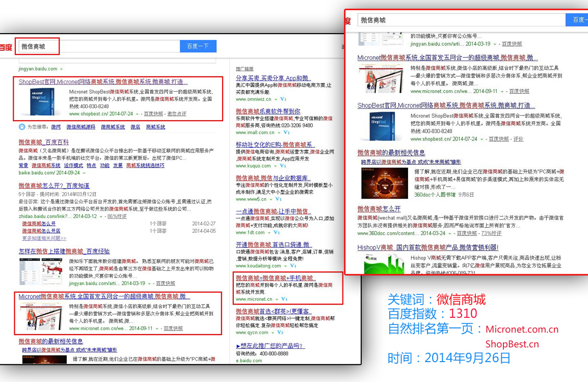
Task: Expand arrow beside www.koudaitong.com ad URL
Action: (286, 266)
